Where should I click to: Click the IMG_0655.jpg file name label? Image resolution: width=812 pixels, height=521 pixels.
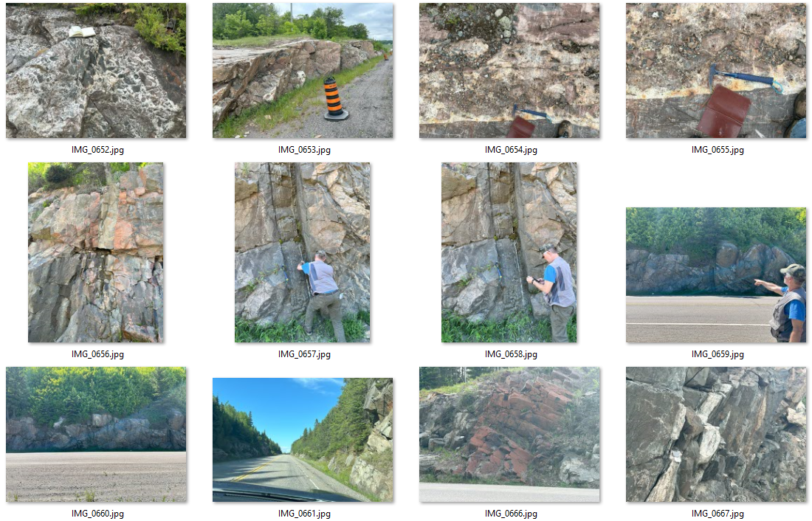click(718, 150)
